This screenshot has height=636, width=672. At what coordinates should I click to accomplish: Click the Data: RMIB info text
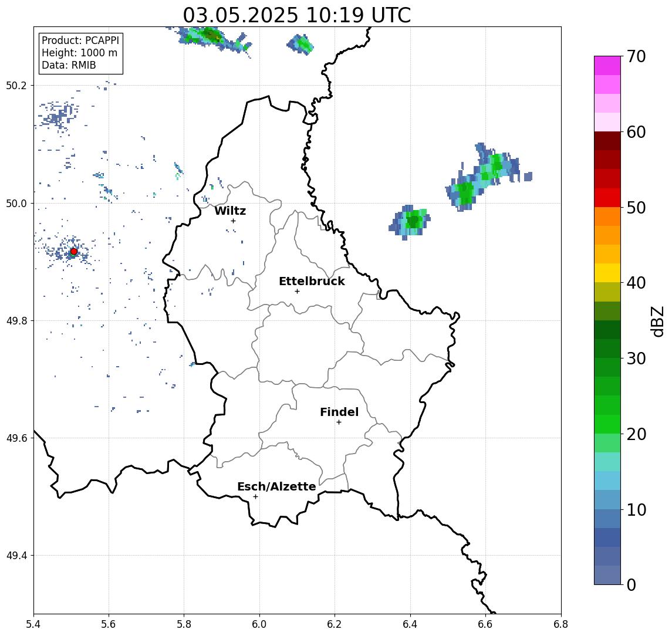[x=69, y=65]
